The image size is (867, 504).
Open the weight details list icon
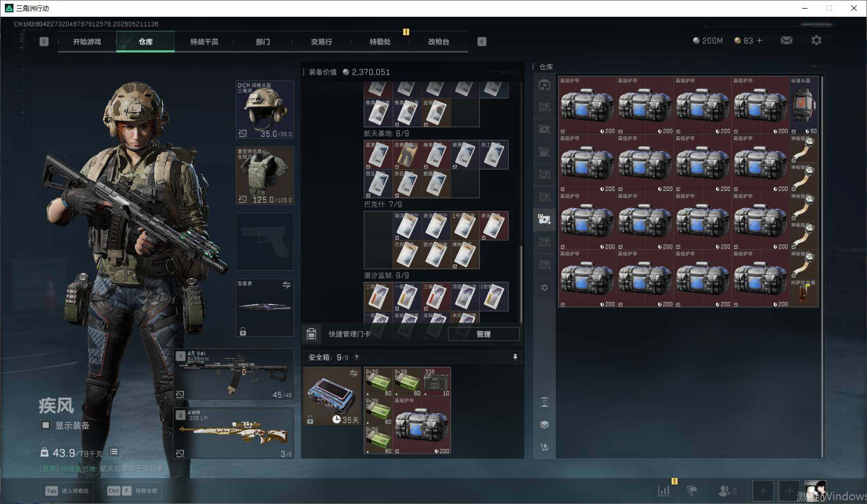tap(114, 452)
